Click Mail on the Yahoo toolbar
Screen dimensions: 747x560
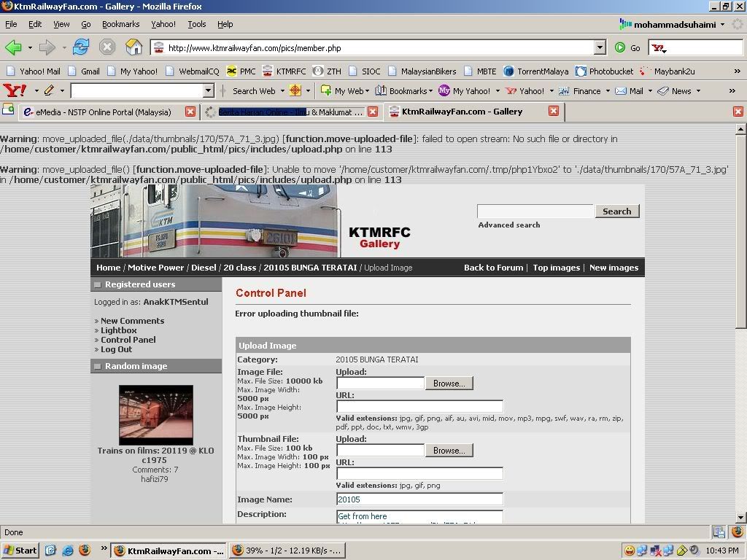point(630,91)
